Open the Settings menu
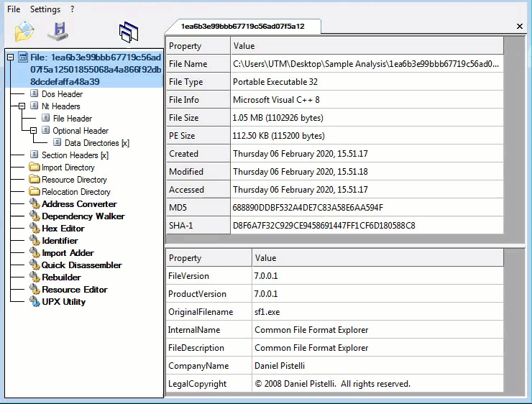The image size is (532, 404). pos(45,9)
